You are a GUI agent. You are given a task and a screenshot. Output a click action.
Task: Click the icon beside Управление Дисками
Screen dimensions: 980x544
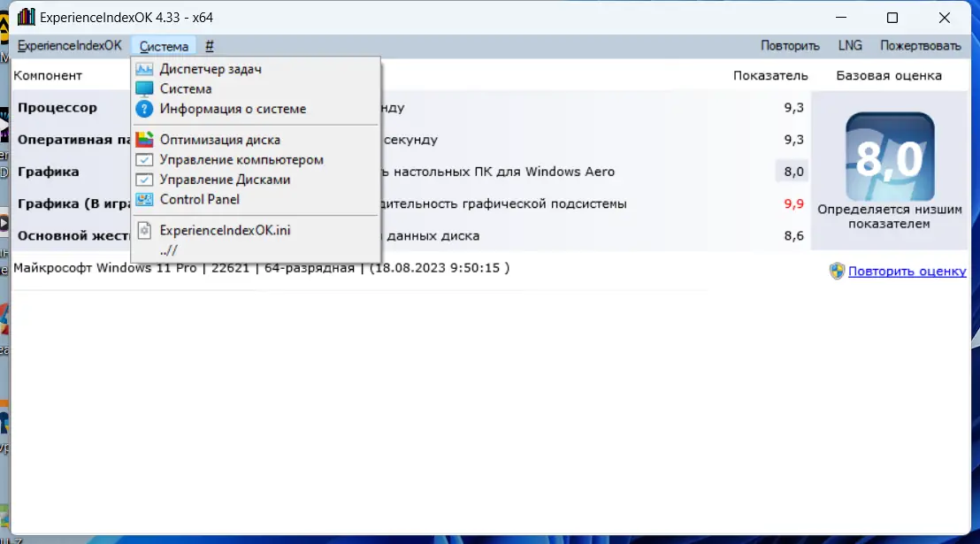[144, 180]
